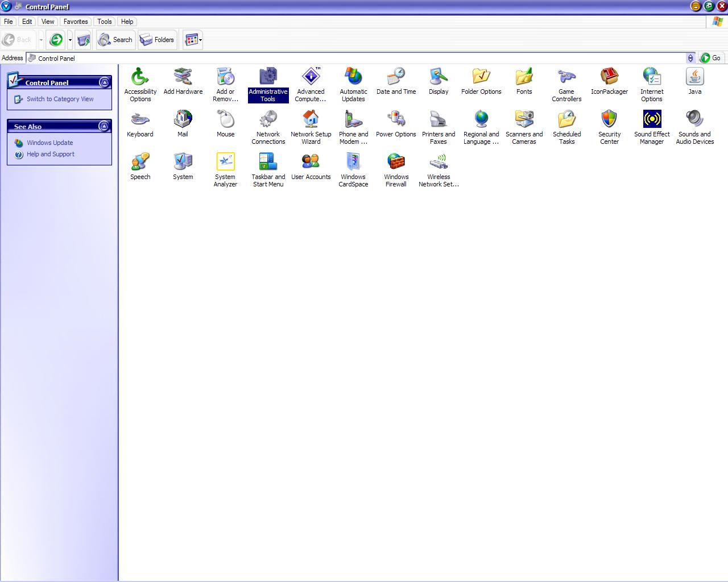
Task: Open the View menu
Action: (48, 22)
